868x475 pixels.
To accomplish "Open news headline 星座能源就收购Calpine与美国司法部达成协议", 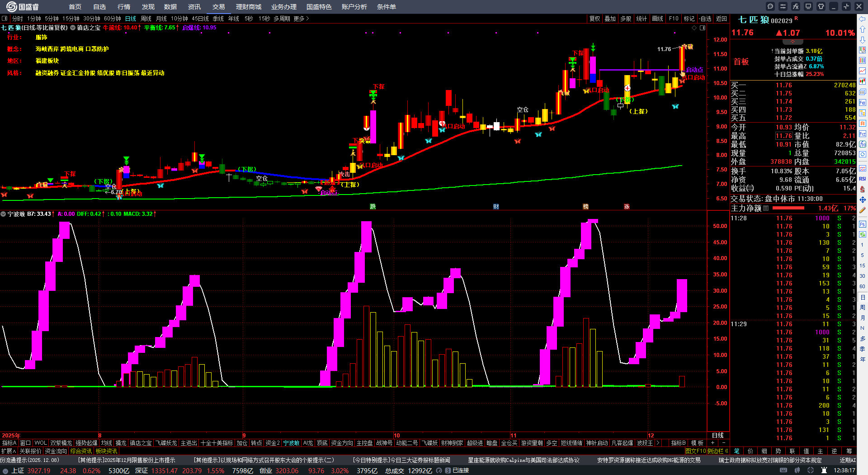I will click(524, 460).
